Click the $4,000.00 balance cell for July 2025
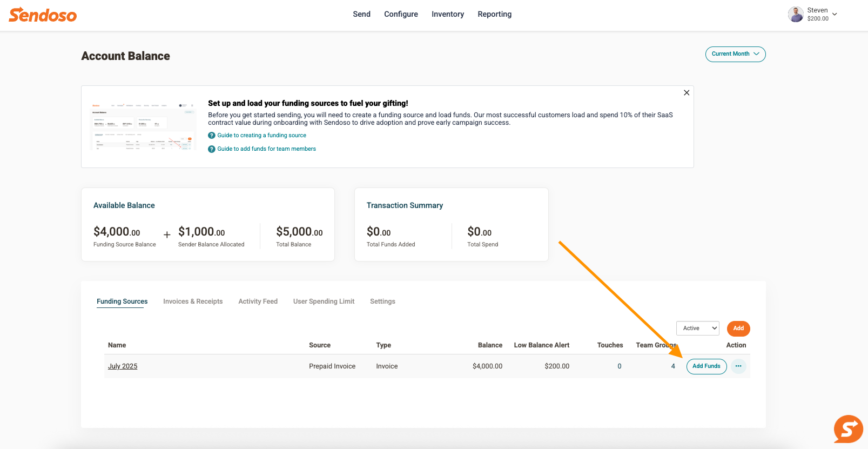 coord(487,366)
